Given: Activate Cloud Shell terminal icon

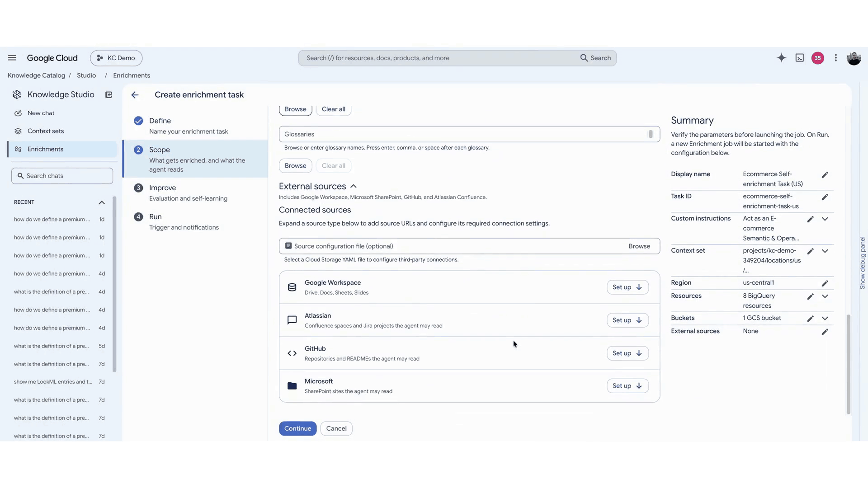Looking at the screenshot, I should click(x=799, y=58).
